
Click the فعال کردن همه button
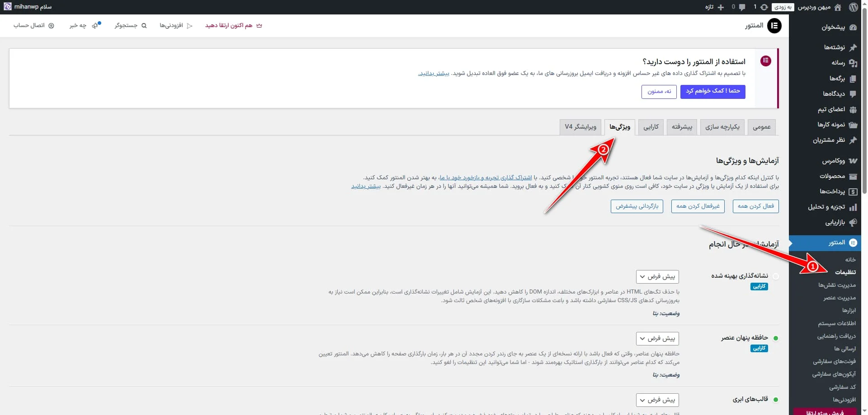tap(755, 206)
